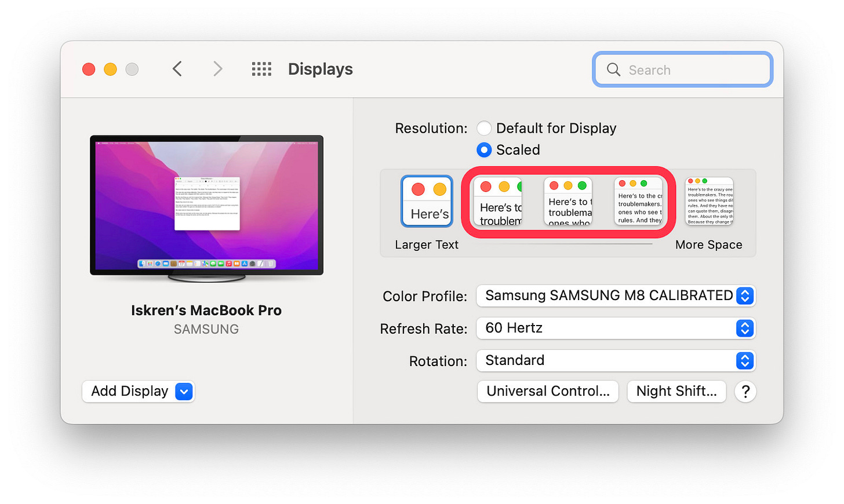Click the Samsung monitor preview image
Screen dimensions: 844x504
[x=206, y=209]
